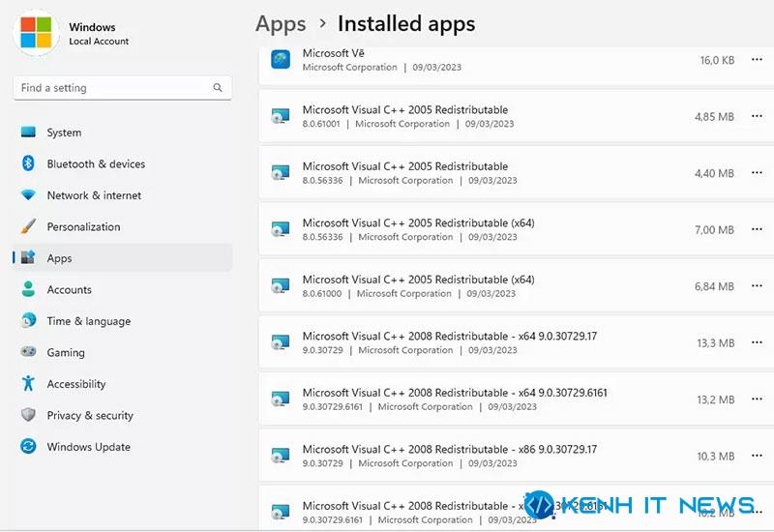Click icon of Visual C++ 2008 x64 9.0.30729.6161
Image resolution: width=774 pixels, height=532 pixels.
point(281,399)
